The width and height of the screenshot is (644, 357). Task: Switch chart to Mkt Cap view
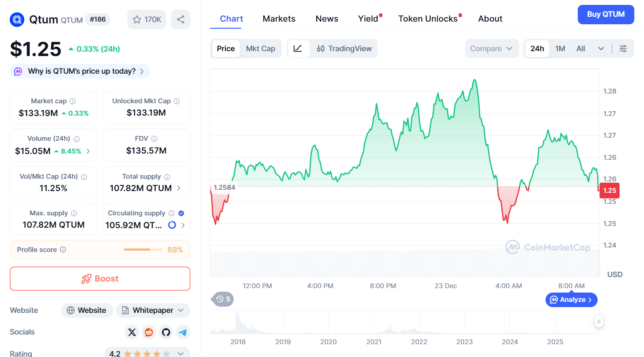click(x=260, y=49)
